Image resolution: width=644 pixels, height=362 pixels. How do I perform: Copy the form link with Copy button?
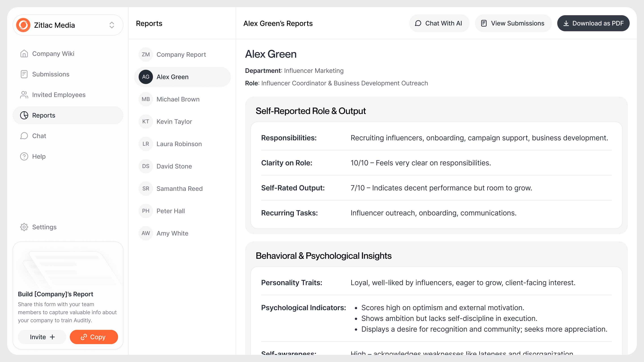94,337
